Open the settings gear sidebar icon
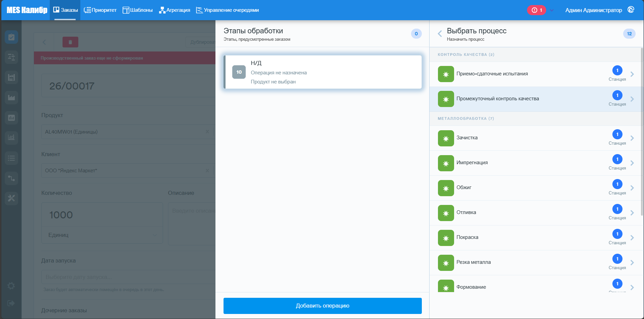Viewport: 644px width, 319px height. 11,286
